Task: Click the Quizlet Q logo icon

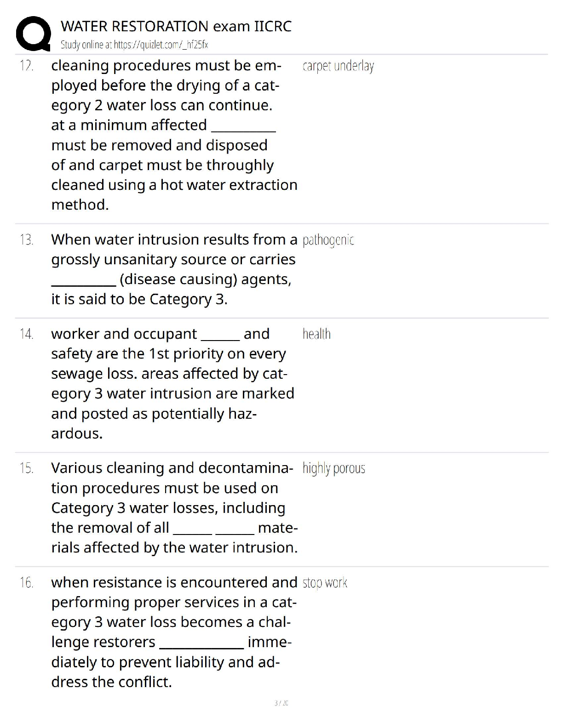Action: [33, 33]
